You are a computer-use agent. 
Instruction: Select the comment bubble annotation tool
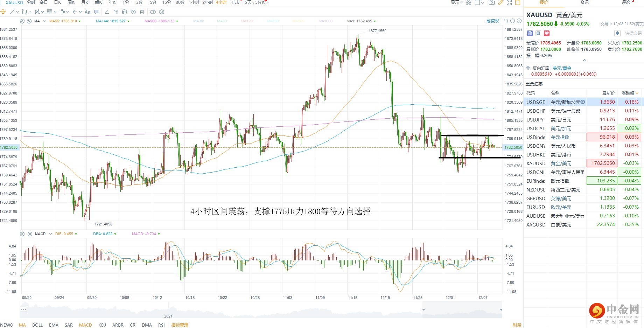[97, 12]
